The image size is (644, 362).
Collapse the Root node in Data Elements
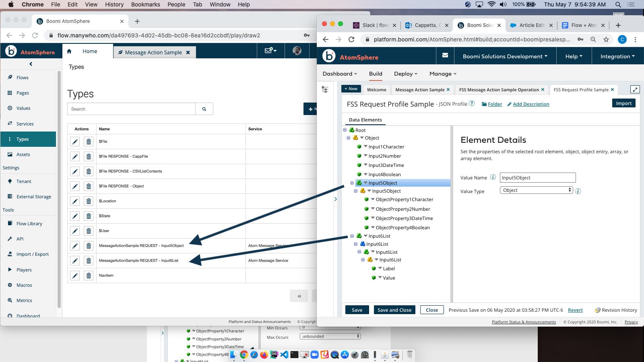[345, 130]
